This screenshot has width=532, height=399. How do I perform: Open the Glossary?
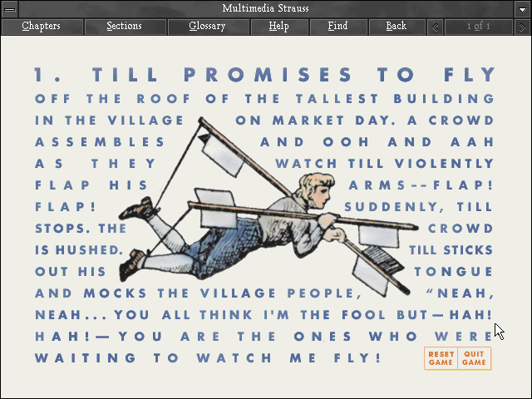point(208,27)
